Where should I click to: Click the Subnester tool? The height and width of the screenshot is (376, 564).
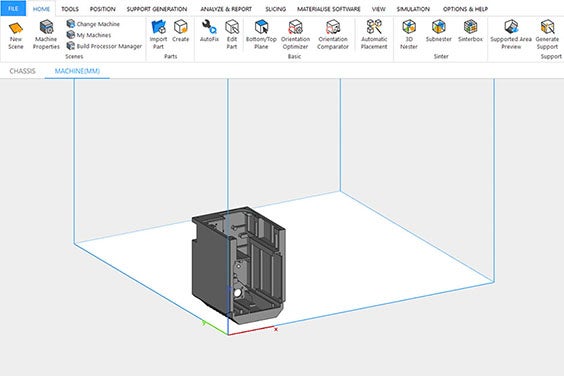click(439, 31)
